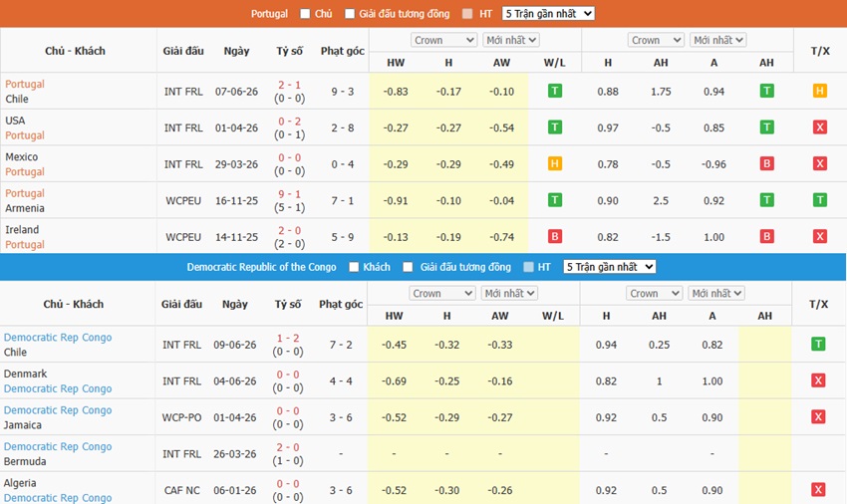This screenshot has width=847, height=504.
Task: Select AH value 2.5 in Armenia row
Action: [661, 200]
